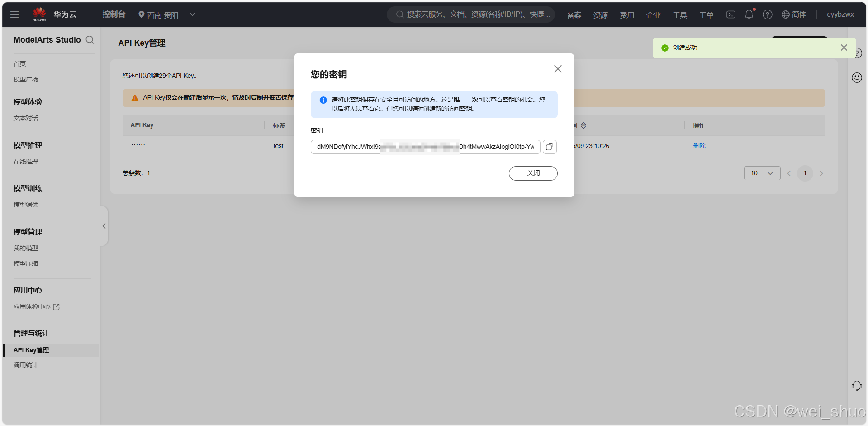The height and width of the screenshot is (426, 868).
Task: Open the customer service headset icon
Action: click(x=857, y=386)
